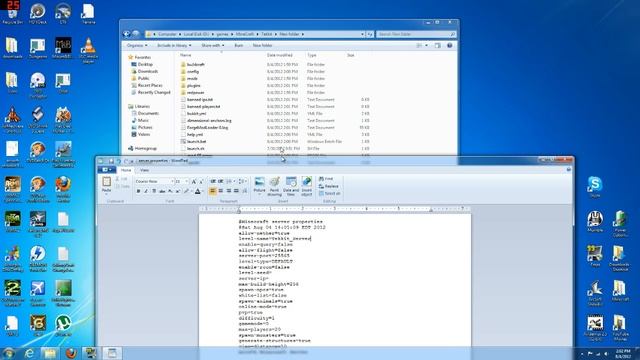Click the Skype desktop icon
Screen dimensions: 640x360
click(595, 187)
